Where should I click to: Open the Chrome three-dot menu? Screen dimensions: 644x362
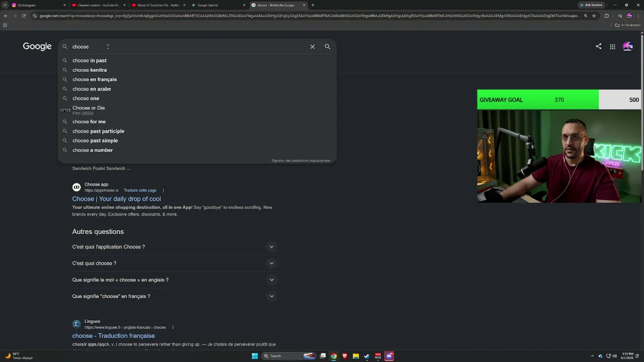(x=638, y=16)
